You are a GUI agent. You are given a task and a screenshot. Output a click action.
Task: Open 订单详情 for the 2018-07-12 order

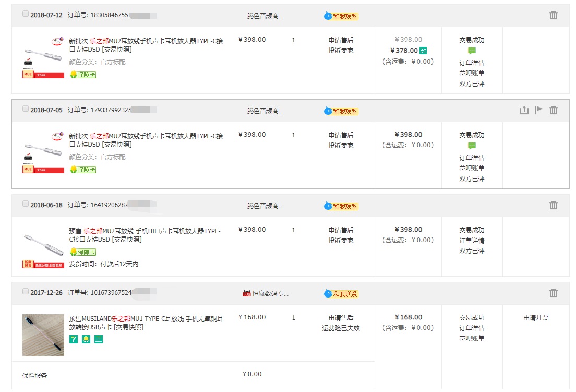[x=472, y=63]
